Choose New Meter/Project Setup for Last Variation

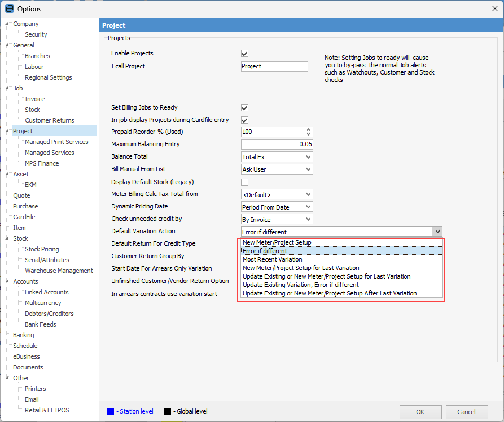[x=301, y=268]
